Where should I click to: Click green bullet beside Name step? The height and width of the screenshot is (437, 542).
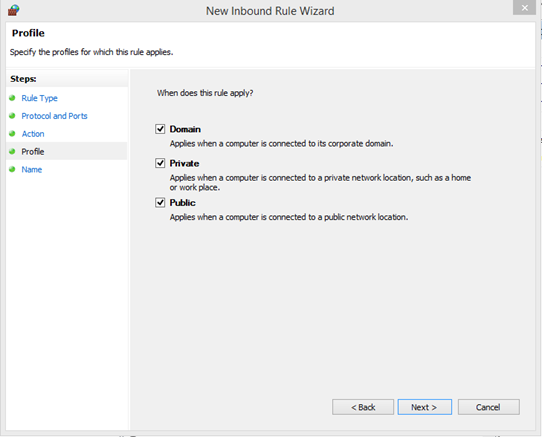[12, 169]
